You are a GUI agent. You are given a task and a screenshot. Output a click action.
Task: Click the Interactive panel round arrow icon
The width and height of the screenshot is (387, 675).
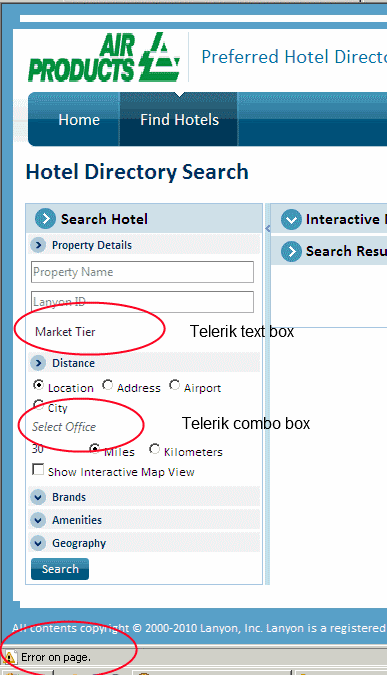(291, 219)
